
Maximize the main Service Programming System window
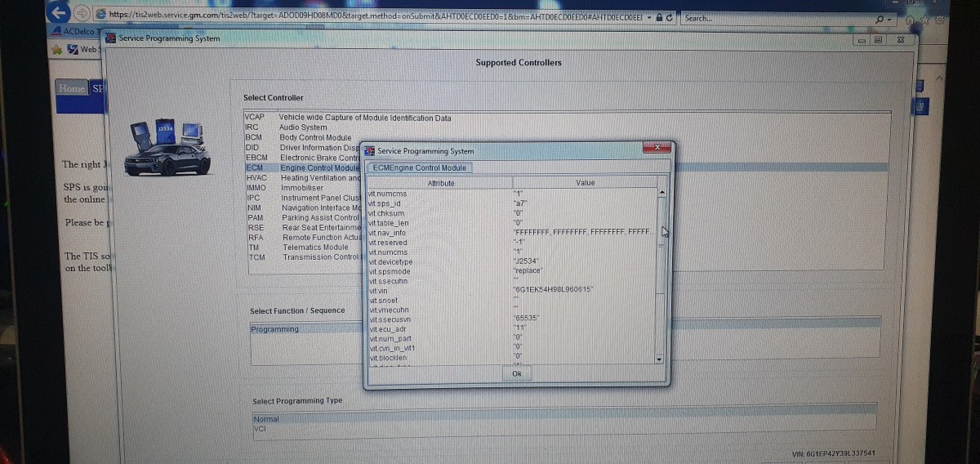pos(878,38)
